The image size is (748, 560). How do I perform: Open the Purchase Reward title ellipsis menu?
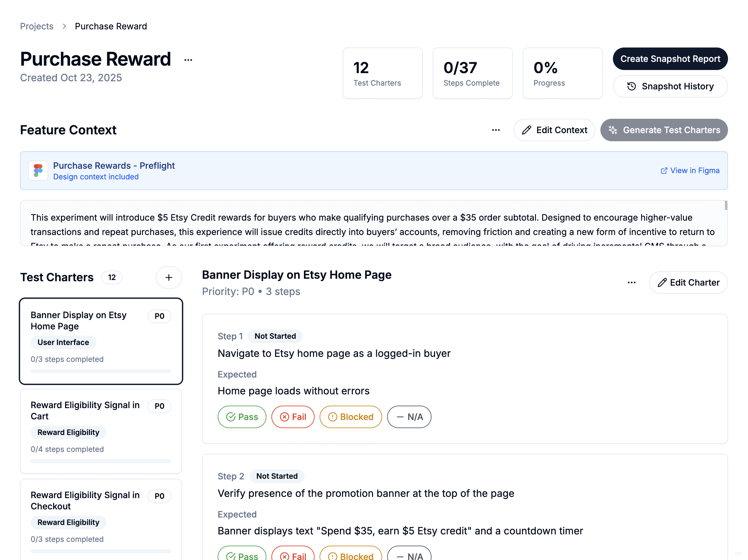(x=188, y=60)
